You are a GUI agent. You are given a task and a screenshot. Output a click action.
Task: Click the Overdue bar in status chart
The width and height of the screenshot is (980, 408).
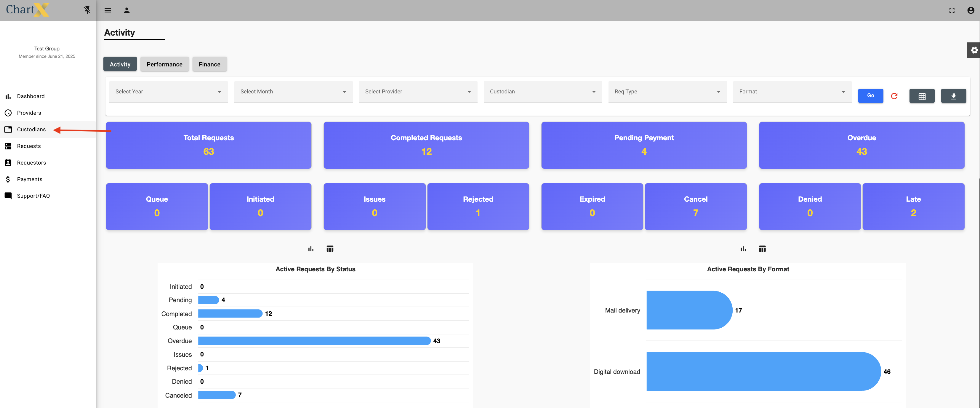click(314, 341)
